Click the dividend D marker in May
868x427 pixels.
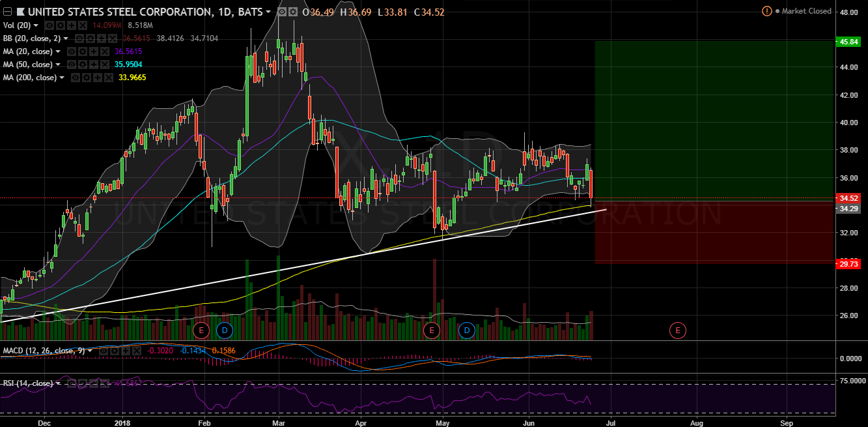(x=466, y=331)
